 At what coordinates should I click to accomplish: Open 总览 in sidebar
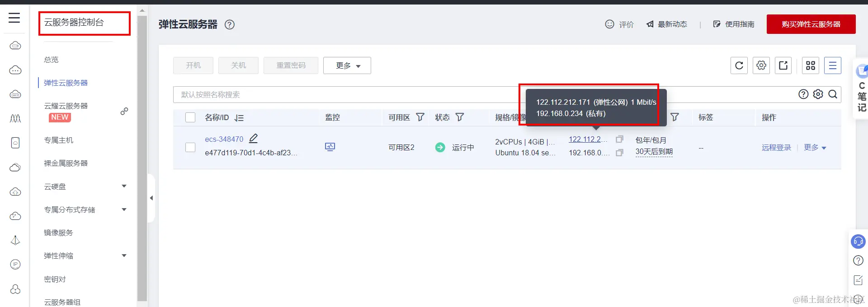(51, 60)
